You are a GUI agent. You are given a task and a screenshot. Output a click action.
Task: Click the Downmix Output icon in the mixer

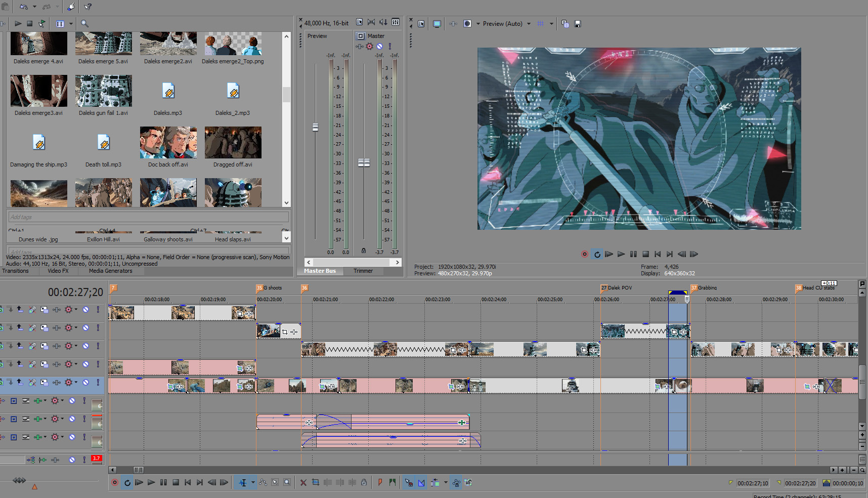371,22
